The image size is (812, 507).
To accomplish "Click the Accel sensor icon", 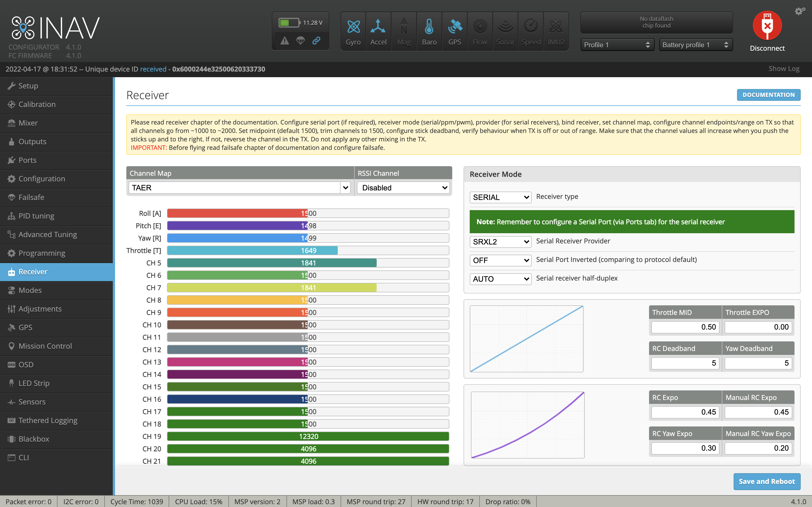I will 378,27.
